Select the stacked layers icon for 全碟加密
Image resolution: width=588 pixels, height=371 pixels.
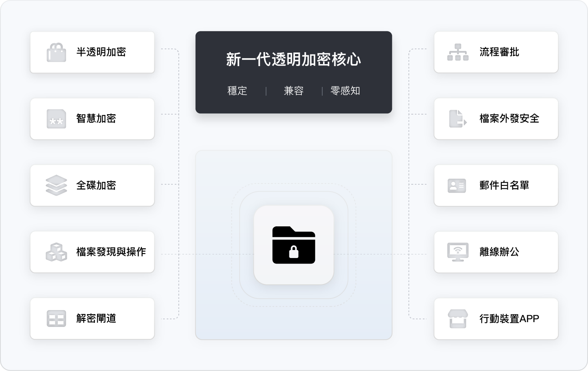click(x=57, y=185)
